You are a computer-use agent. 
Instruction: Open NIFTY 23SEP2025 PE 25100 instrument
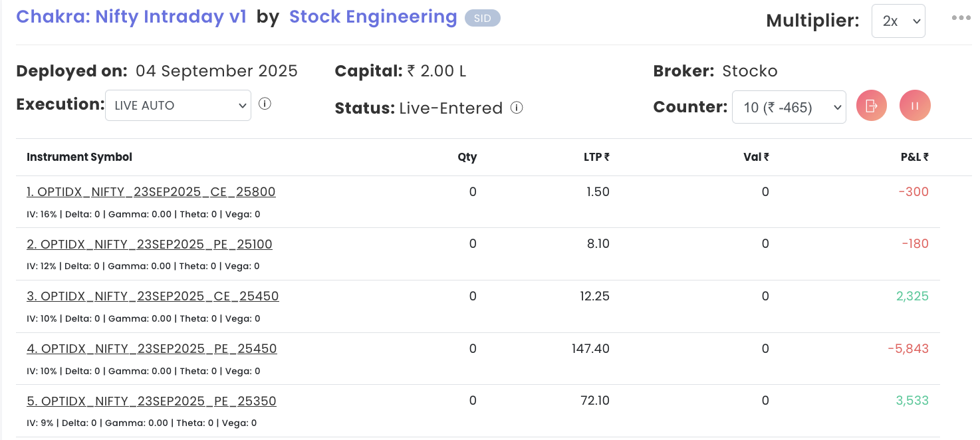[x=150, y=244]
